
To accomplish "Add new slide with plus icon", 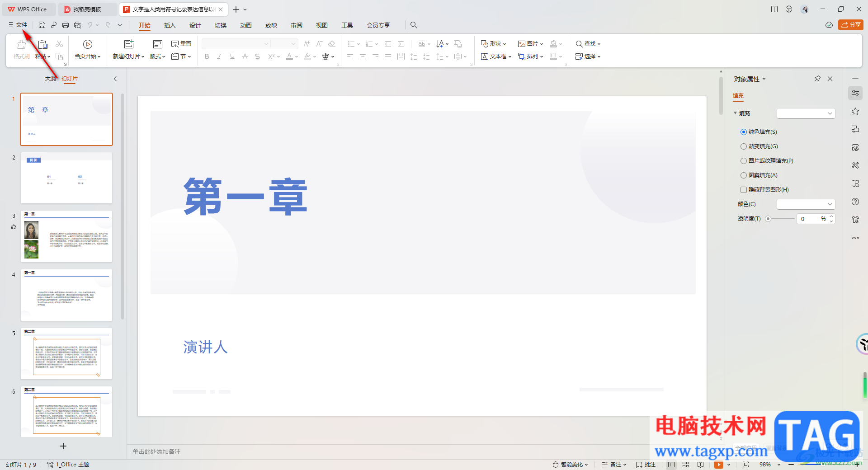I will pyautogui.click(x=63, y=446).
